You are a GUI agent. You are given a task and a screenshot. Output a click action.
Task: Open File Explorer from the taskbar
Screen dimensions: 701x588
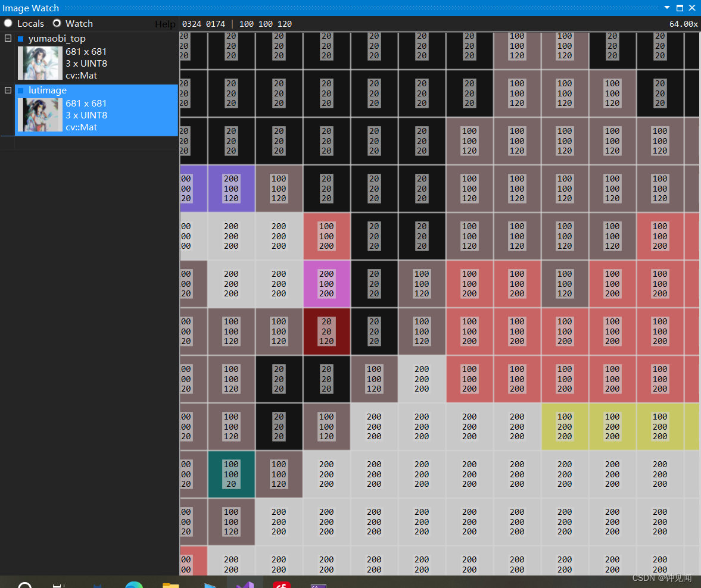171,586
